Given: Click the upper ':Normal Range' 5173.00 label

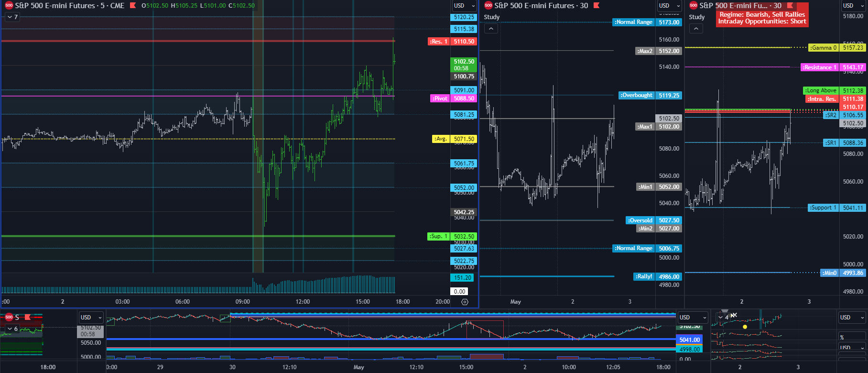Looking at the screenshot, I should (x=647, y=22).
